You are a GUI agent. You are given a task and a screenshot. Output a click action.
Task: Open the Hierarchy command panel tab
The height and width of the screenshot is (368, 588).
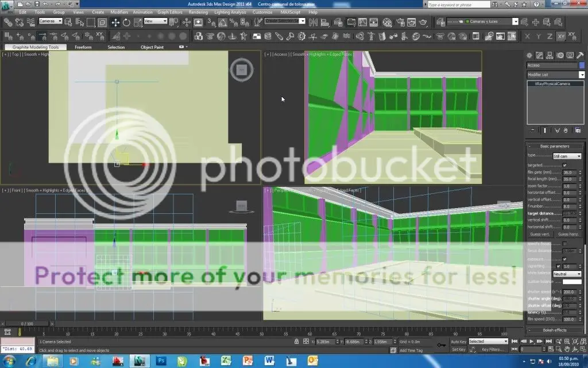click(x=550, y=55)
